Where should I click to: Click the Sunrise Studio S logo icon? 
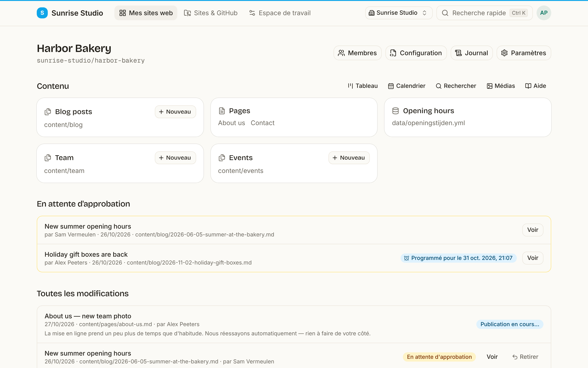[x=42, y=13]
